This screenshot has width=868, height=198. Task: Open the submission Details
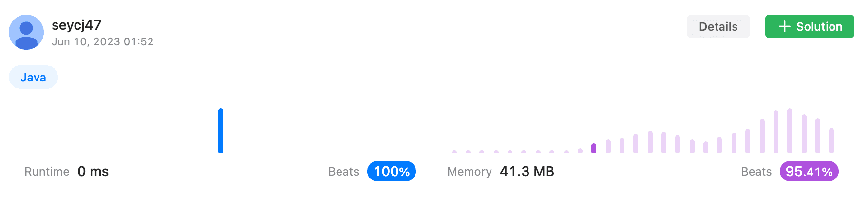[718, 26]
